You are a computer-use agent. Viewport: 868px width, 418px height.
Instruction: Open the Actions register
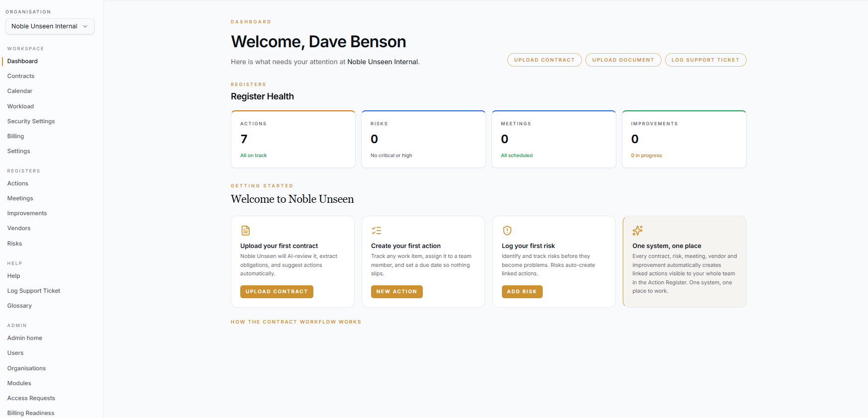[17, 183]
